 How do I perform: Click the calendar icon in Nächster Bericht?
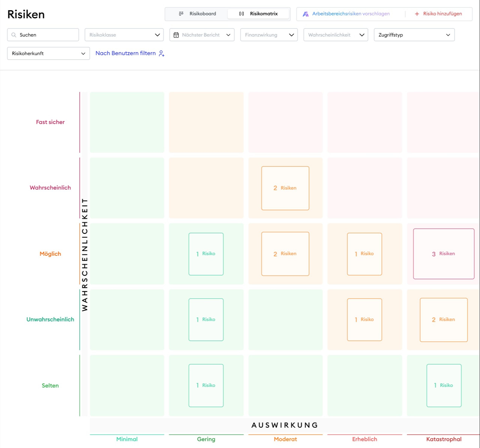pyautogui.click(x=176, y=35)
